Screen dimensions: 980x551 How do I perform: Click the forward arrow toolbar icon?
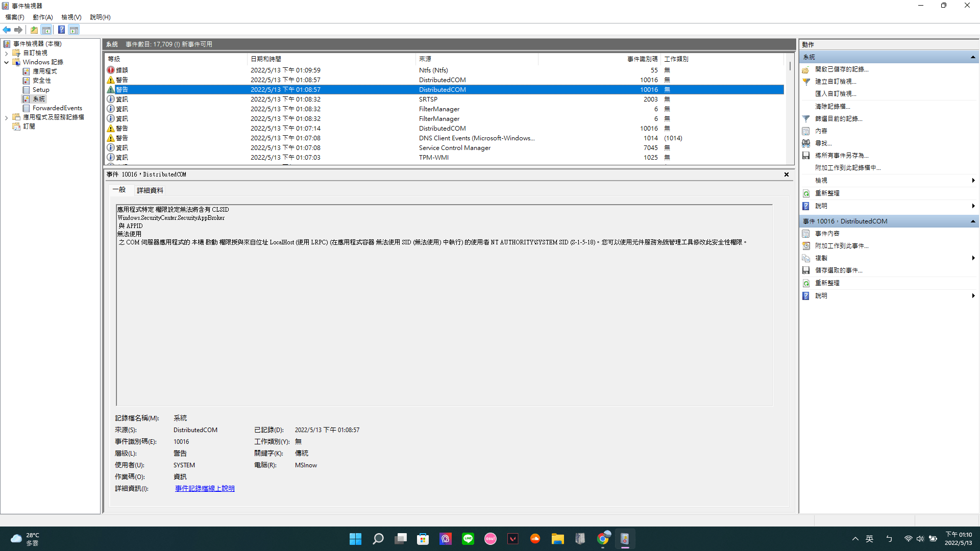18,30
